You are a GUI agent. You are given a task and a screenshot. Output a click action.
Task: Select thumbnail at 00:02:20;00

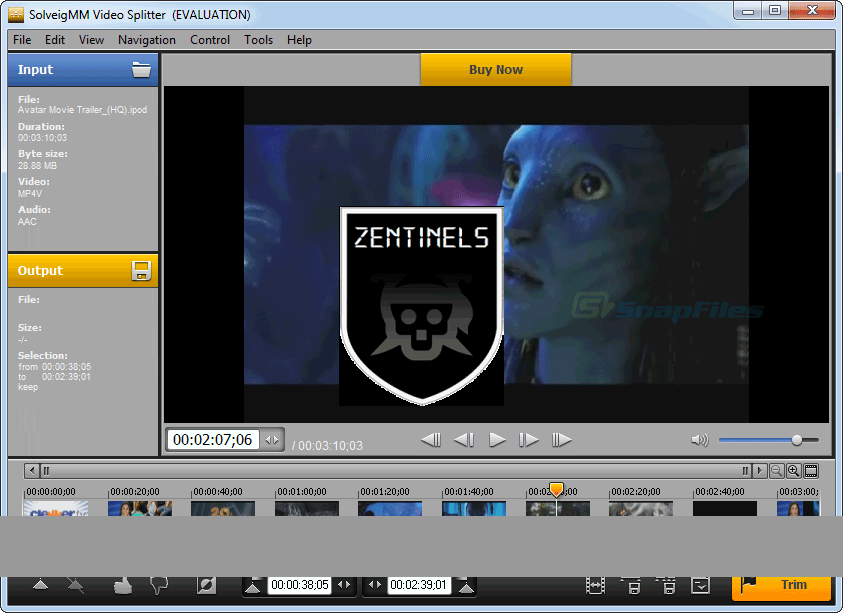[x=641, y=509]
